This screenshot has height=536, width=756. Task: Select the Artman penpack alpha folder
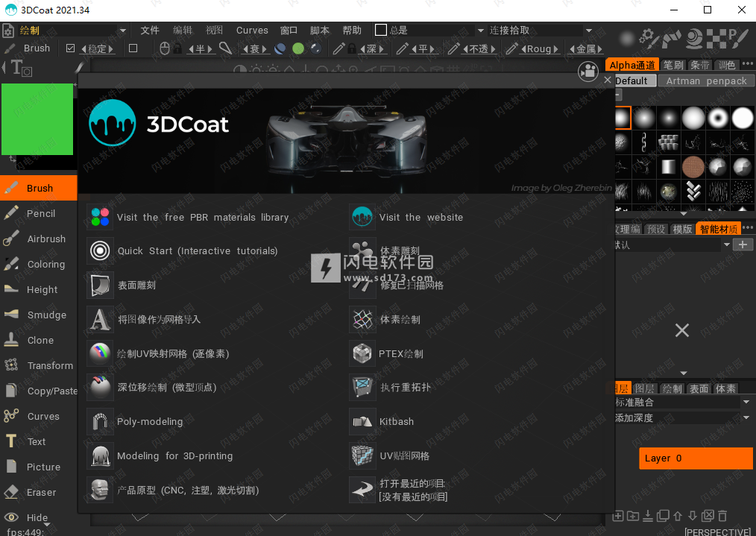click(x=706, y=81)
